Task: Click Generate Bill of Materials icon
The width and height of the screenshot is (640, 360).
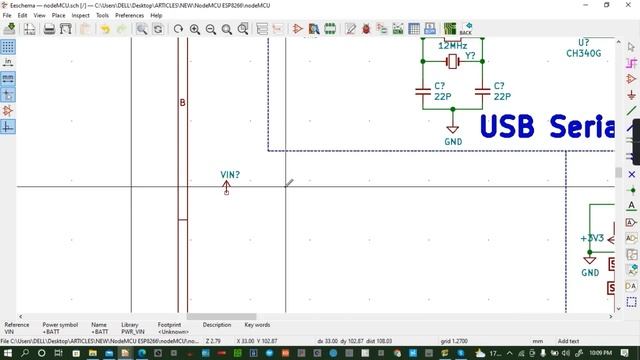Action: click(429, 29)
